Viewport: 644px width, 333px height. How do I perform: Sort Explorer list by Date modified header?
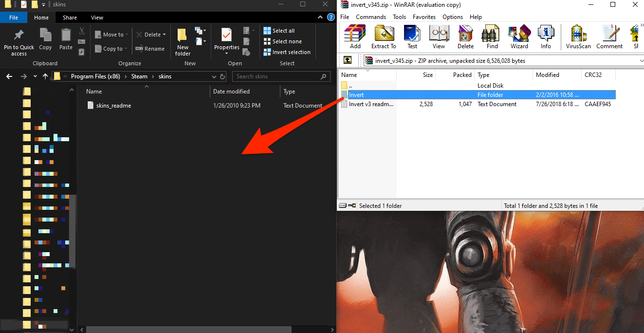(245, 92)
